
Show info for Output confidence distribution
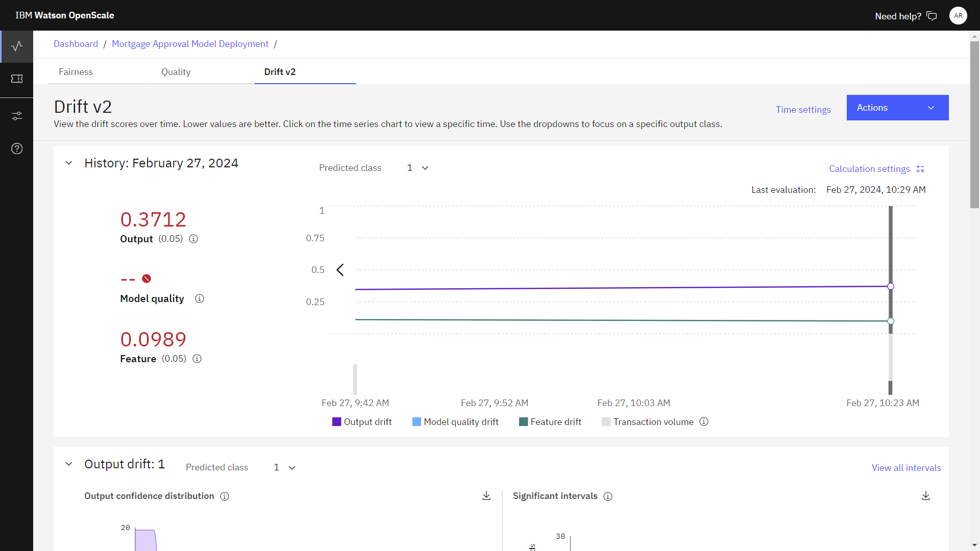[x=225, y=496]
